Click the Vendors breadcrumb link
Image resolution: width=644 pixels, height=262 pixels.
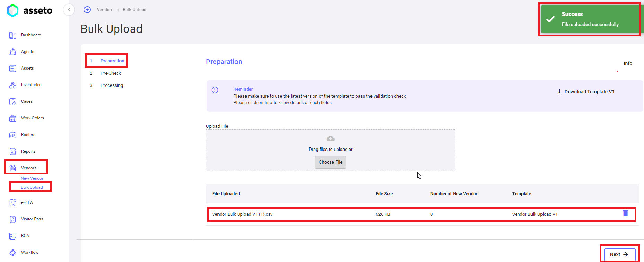(105, 10)
